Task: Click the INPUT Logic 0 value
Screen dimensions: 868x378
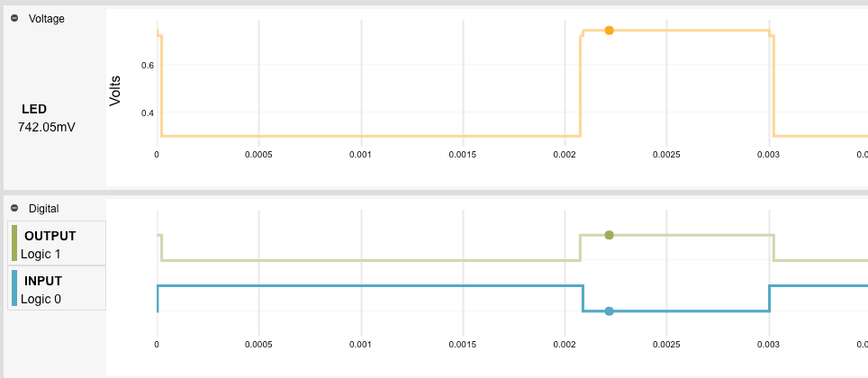Action: click(41, 299)
